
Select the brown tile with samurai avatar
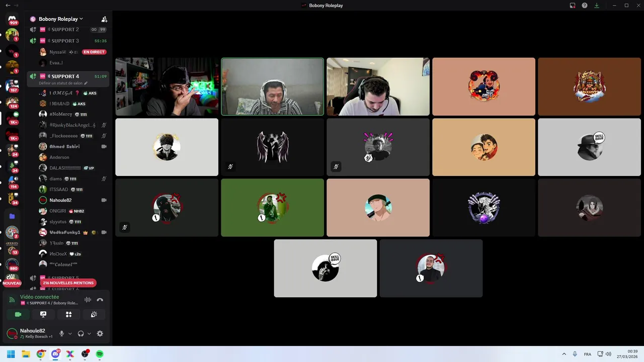pyautogui.click(x=589, y=86)
